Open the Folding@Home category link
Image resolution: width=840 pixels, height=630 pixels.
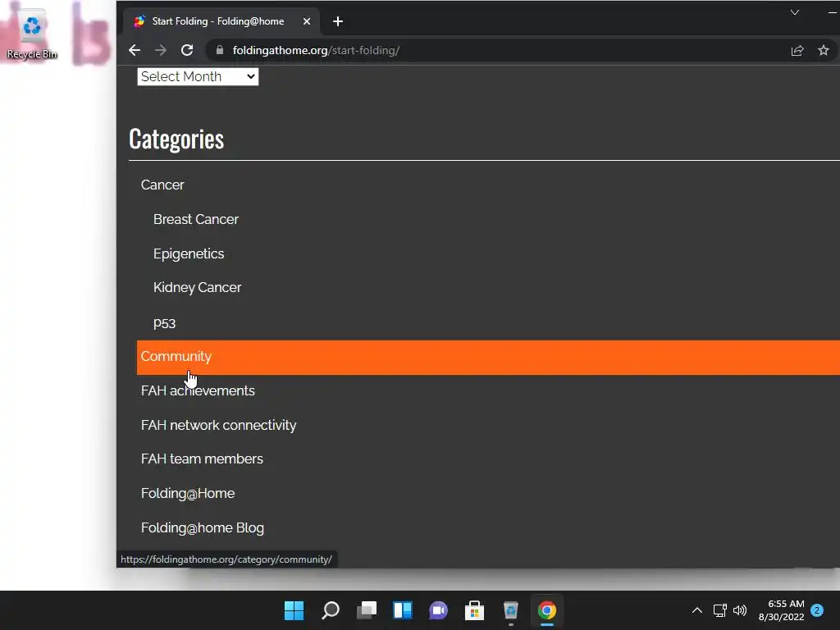click(x=188, y=493)
